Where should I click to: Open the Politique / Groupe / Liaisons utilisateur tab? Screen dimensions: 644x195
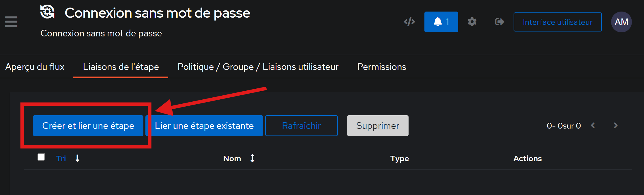pos(258,67)
